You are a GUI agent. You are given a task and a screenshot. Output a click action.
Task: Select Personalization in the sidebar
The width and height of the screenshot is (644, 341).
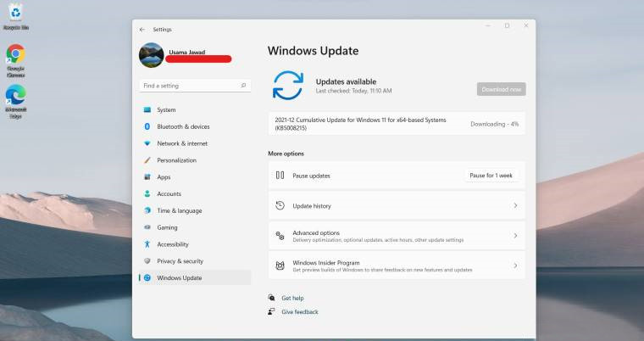coord(195,160)
